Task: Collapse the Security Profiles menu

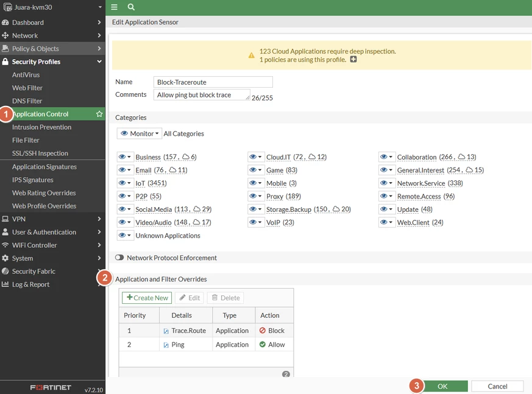Action: (99, 62)
